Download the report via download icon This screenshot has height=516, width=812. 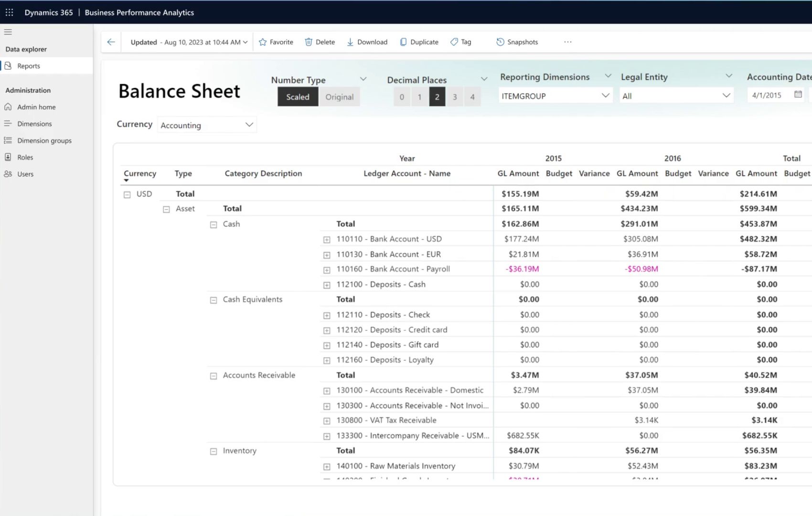click(x=350, y=42)
